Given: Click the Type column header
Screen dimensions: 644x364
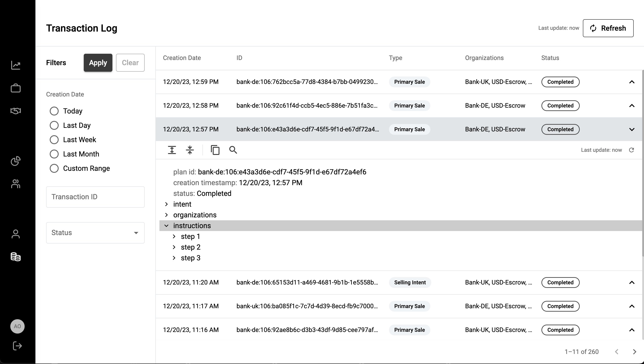Looking at the screenshot, I should point(395,58).
